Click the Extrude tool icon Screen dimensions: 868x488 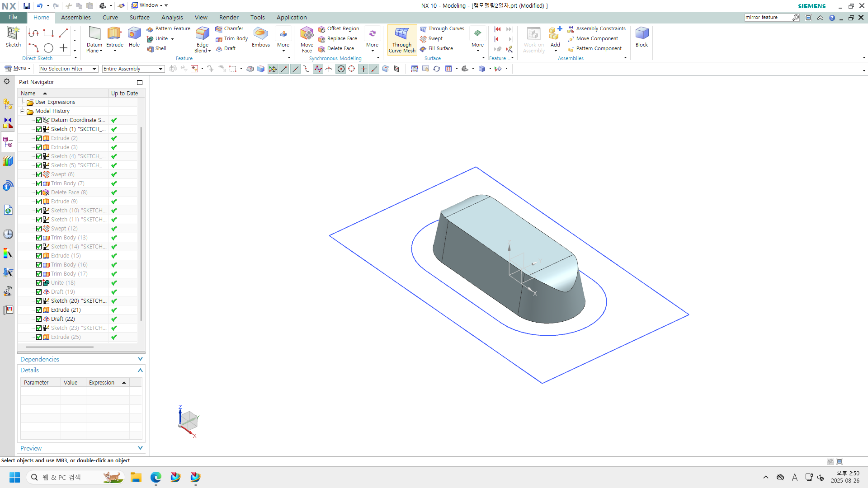point(114,34)
